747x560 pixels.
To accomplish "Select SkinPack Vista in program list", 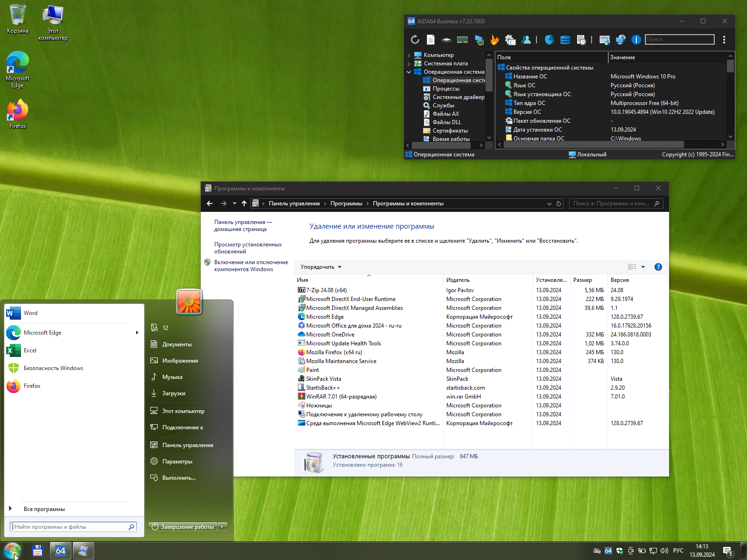I will pyautogui.click(x=324, y=379).
